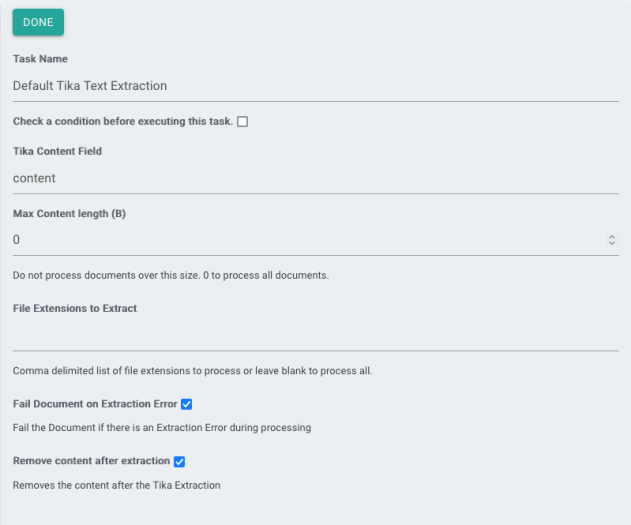Enable the check-a-condition checkbox
631x525 pixels.
click(242, 122)
